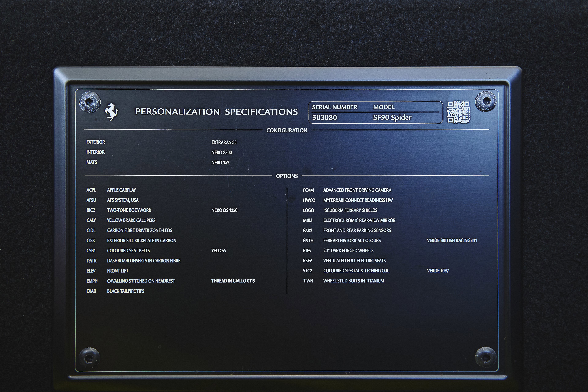Click 'DASHBOARD INSERTS IN CARBON FIBRE' text
The height and width of the screenshot is (392, 588).
(144, 261)
